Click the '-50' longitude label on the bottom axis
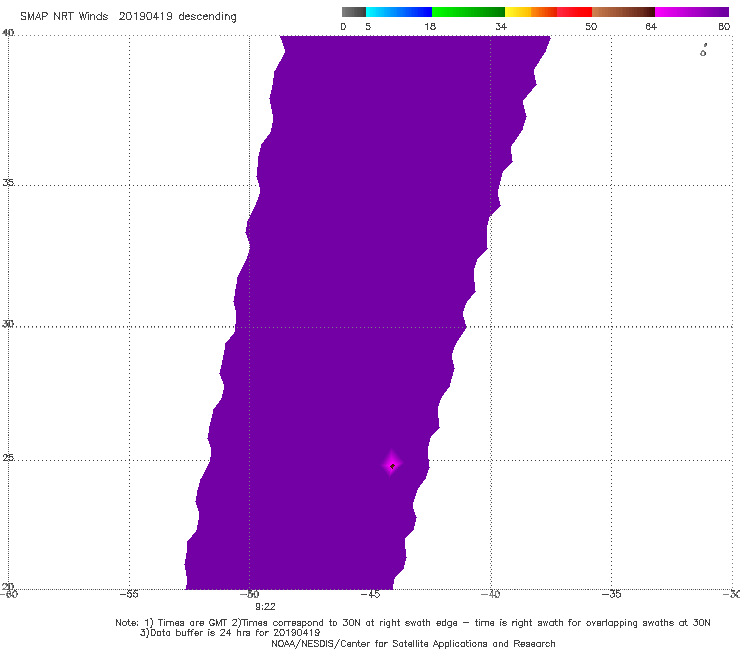Screen dimensions: 740x650 tap(250, 594)
